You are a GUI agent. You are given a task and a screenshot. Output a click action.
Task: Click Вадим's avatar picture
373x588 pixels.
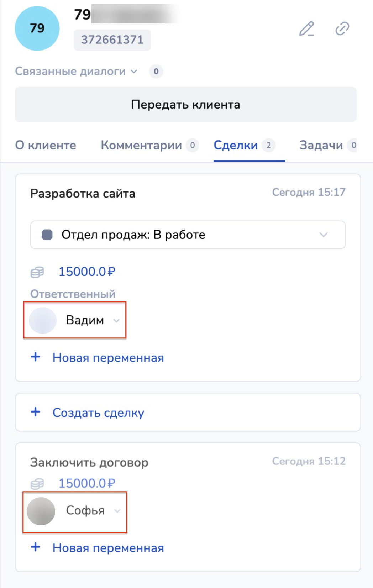(x=43, y=320)
